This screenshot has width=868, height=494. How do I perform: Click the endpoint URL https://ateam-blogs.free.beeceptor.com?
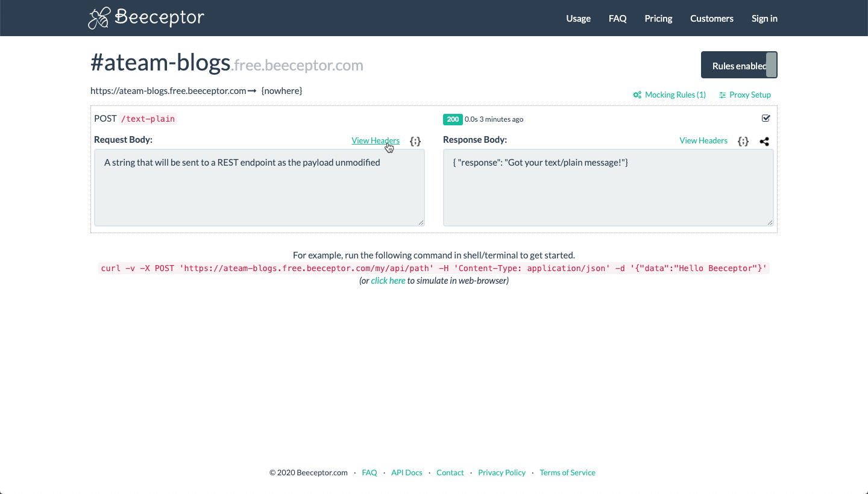(168, 91)
